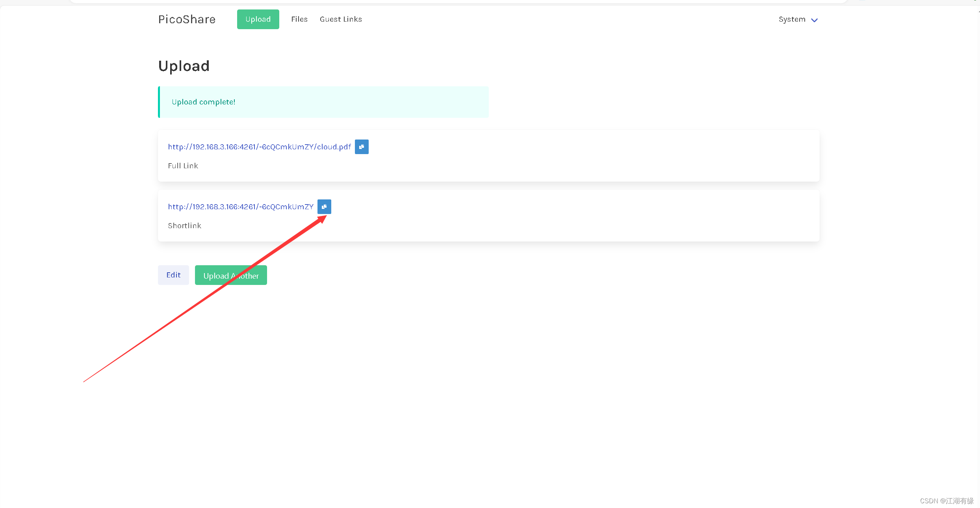
Task: Click the CSDN watermark text
Action: [x=946, y=501]
